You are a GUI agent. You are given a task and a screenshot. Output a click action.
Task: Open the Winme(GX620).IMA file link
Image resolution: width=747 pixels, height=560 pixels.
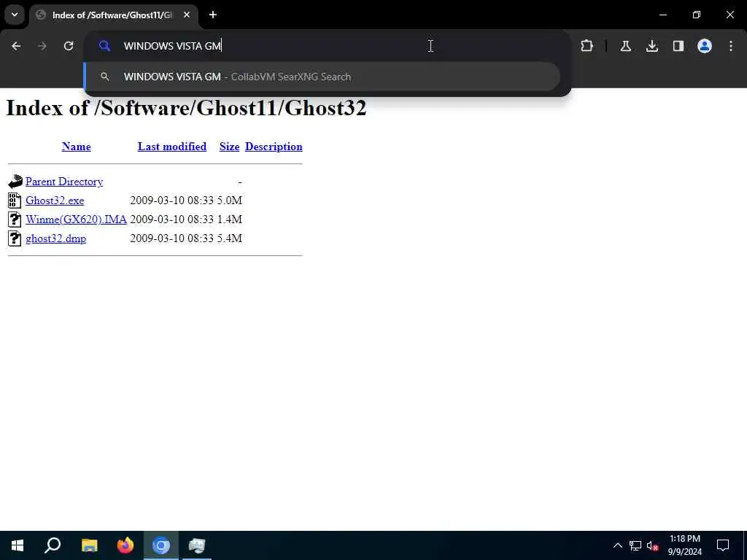(x=76, y=219)
